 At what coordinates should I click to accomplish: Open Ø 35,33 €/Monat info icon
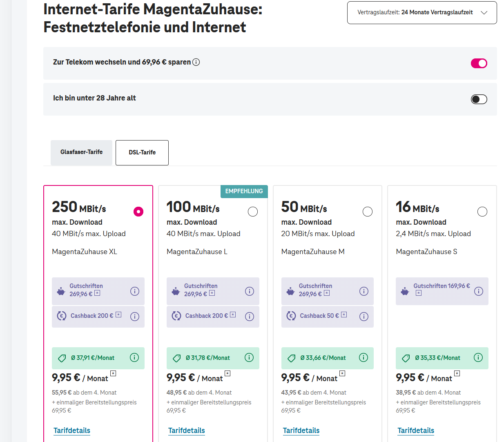[x=478, y=357]
